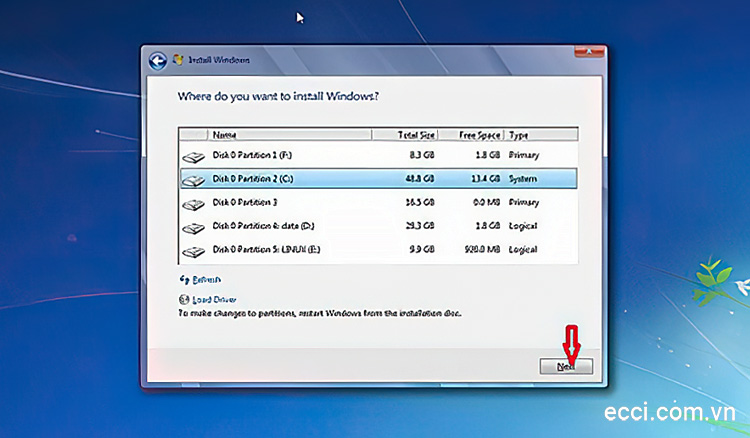Close the Install Windows dialog

(x=589, y=51)
